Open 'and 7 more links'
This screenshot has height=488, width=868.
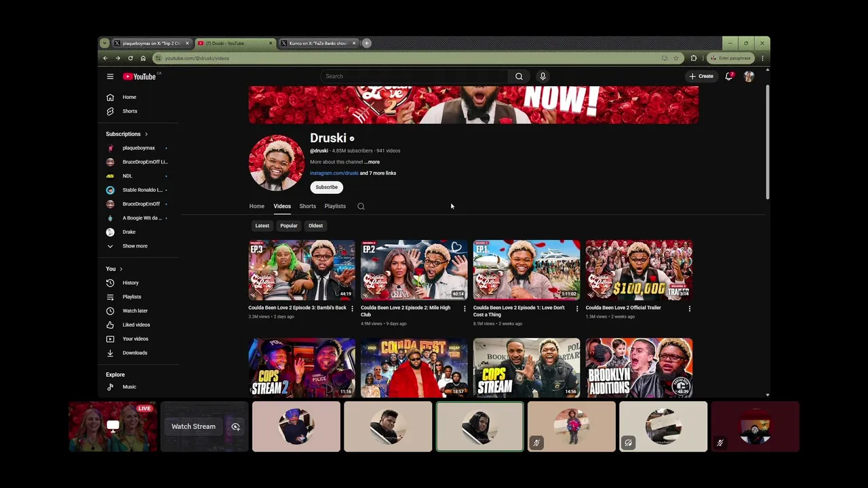[378, 174]
